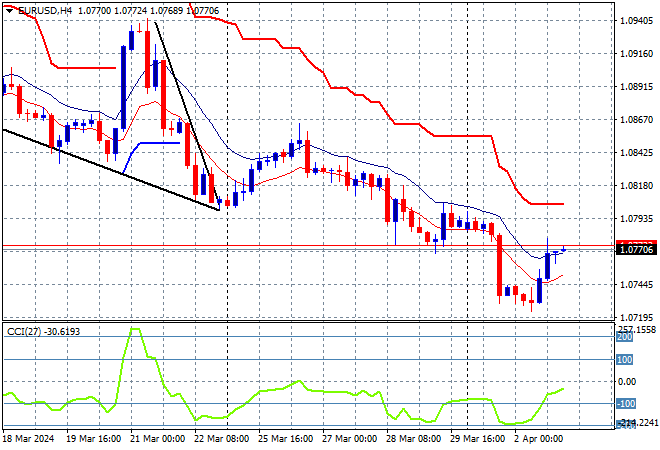Click the red flat line near 1.0805
The image size is (660, 450).
pos(547,204)
